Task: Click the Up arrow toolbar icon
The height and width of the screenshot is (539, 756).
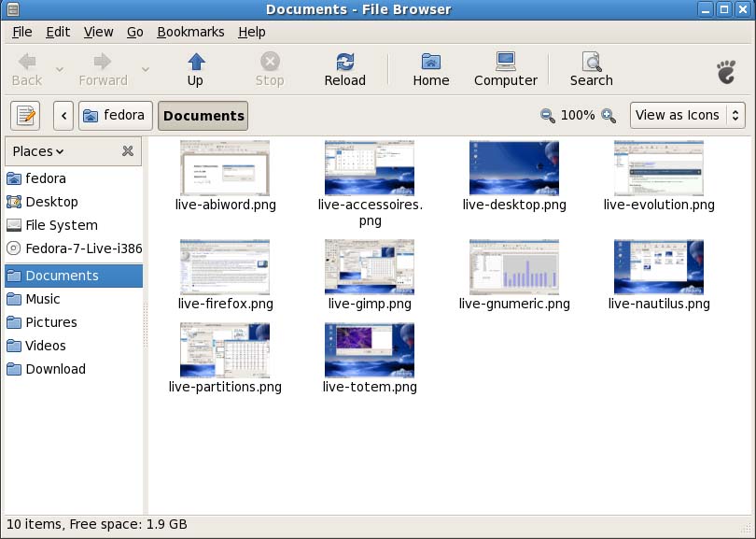Action: (195, 63)
